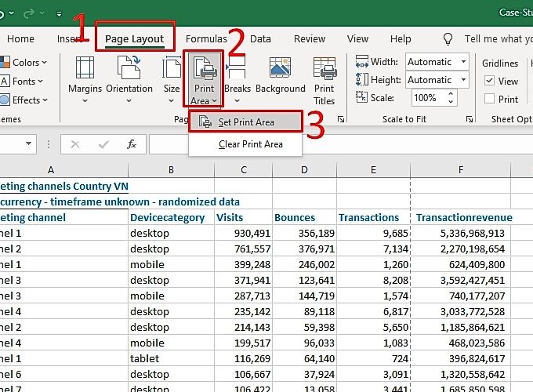Viewport: 533px width, 392px height.
Task: Switch to the View tab
Action: tap(357, 38)
